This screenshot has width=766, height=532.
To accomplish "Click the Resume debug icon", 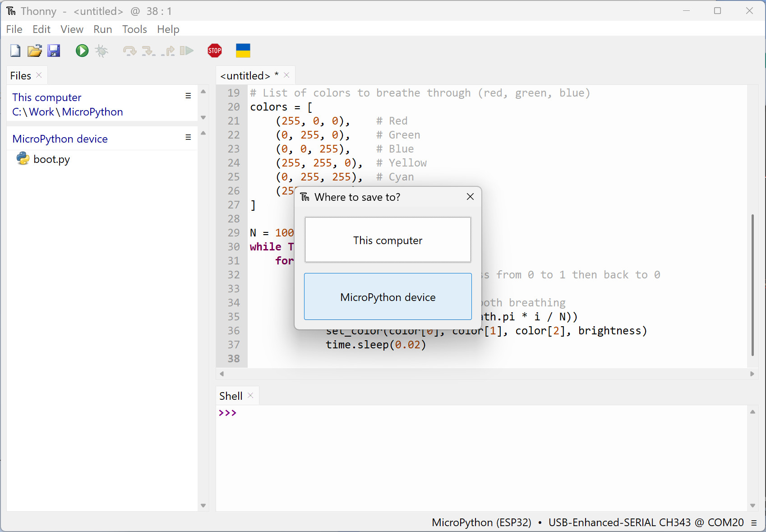I will pyautogui.click(x=187, y=51).
